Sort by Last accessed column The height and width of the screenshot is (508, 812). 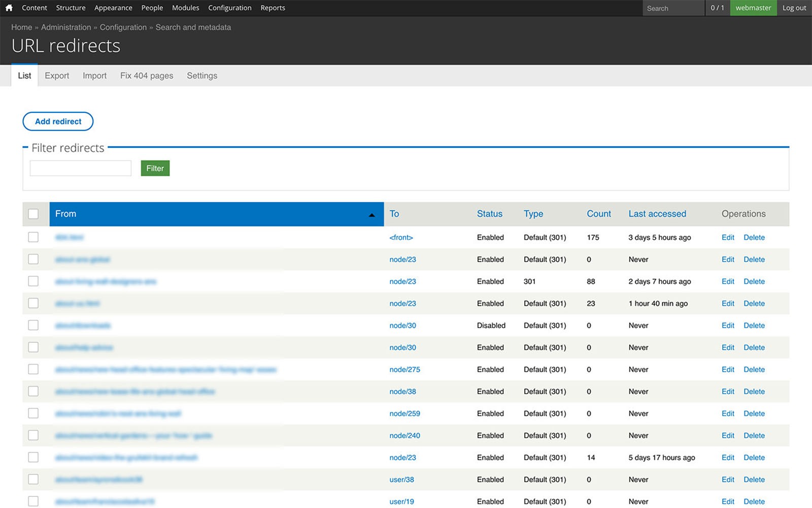tap(657, 214)
